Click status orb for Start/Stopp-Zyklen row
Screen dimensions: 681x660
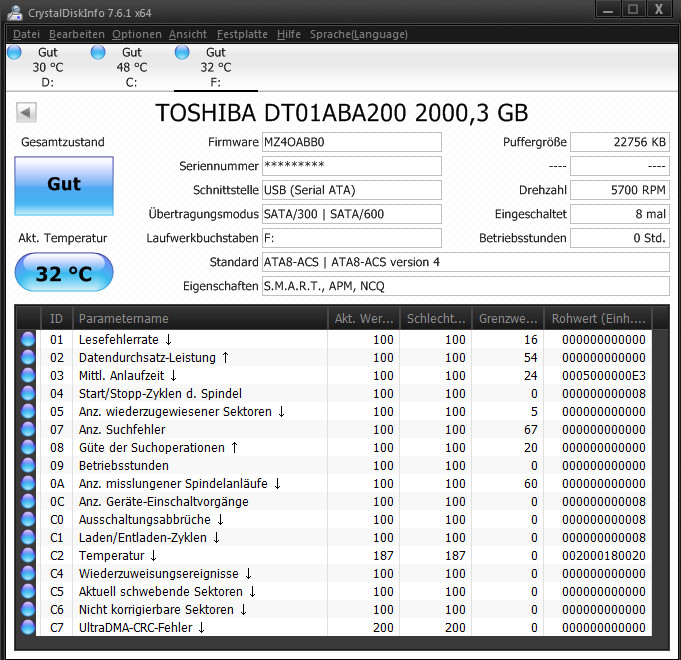click(28, 393)
